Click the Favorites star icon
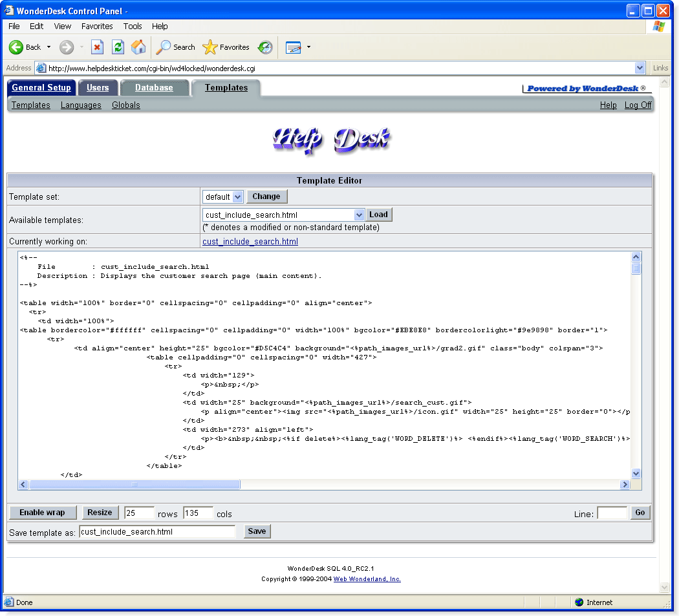The image size is (679, 616). [210, 47]
